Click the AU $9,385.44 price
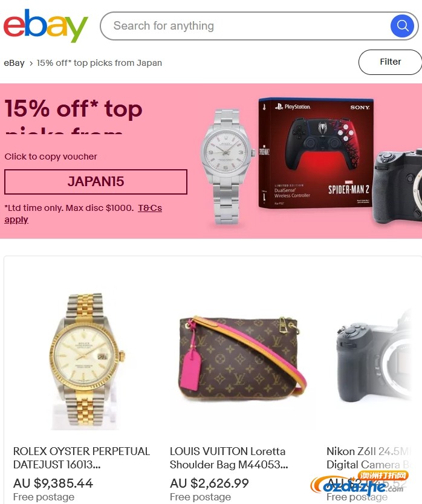Viewport: 422px width, 504px height. tap(53, 483)
